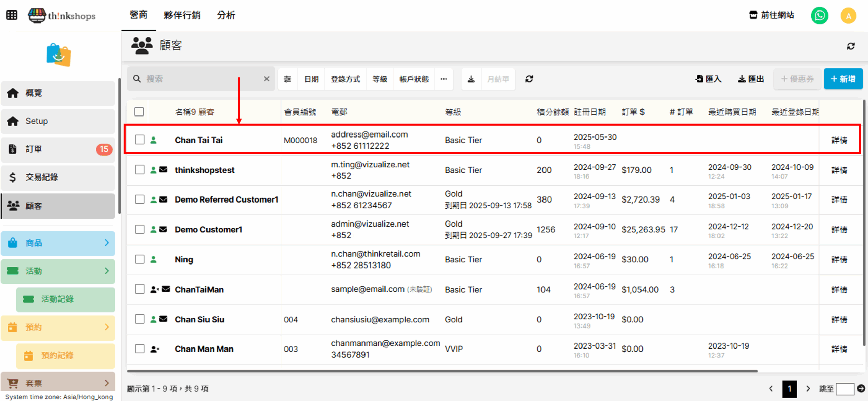The height and width of the screenshot is (401, 868).
Task: Open the 帳戶狀態 filter dropdown
Action: (x=414, y=79)
